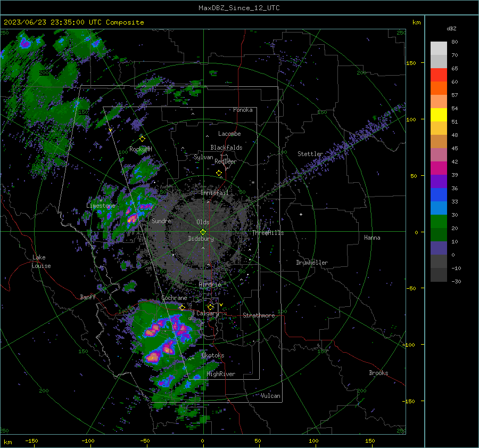This screenshot has width=479, height=448.
Task: Pick the red 65-60 dBZ legend swatch
Action: pyautogui.click(x=439, y=75)
